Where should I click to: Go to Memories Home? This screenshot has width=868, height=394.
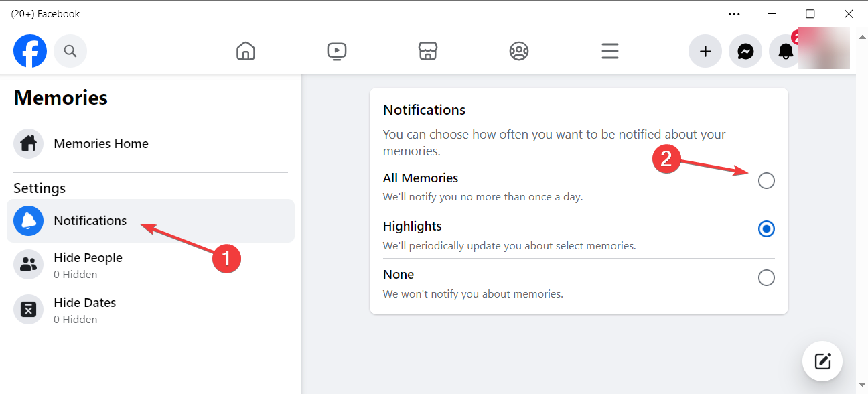101,143
